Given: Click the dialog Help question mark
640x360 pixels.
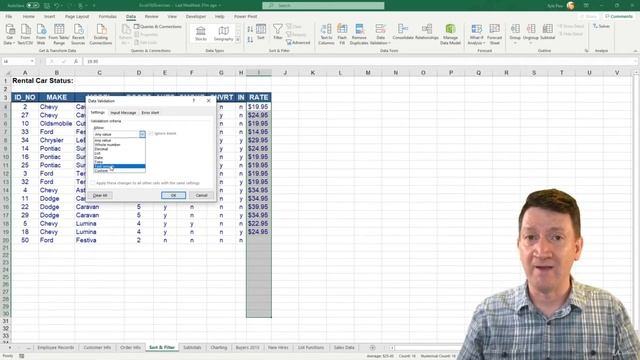Looking at the screenshot, I should tap(193, 100).
